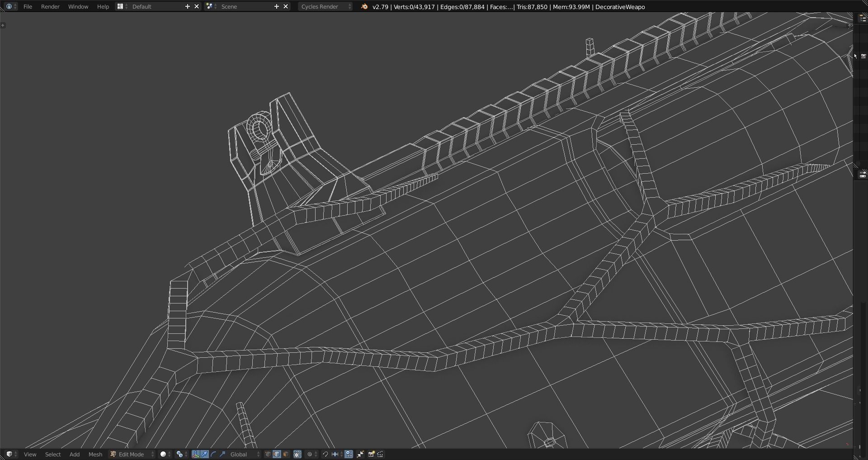
Task: Click the Blender logo in the header
Action: (364, 6)
